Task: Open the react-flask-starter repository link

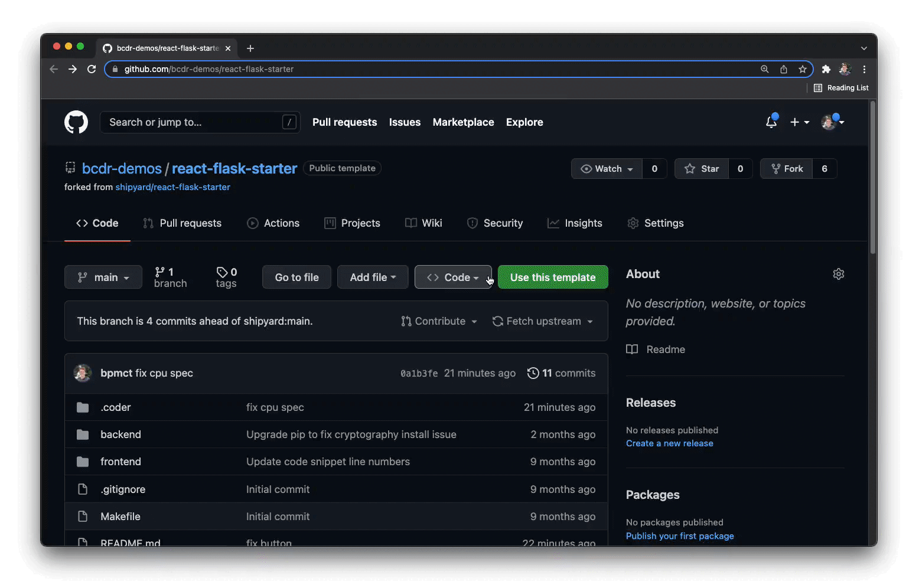Action: (x=234, y=168)
